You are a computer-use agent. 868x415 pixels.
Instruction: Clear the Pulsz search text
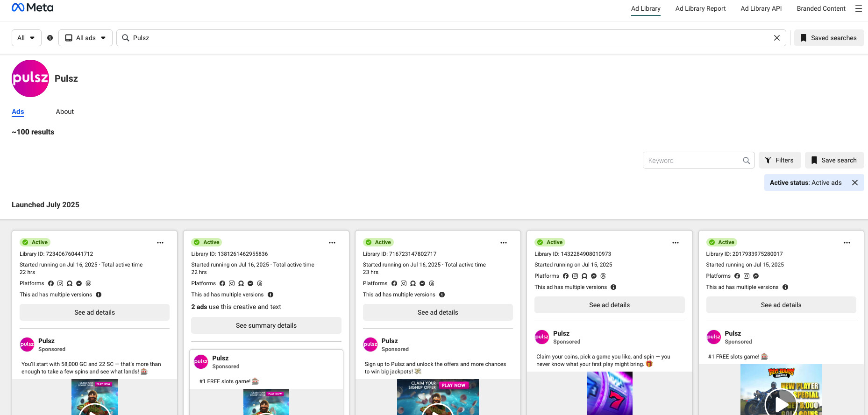pos(777,38)
